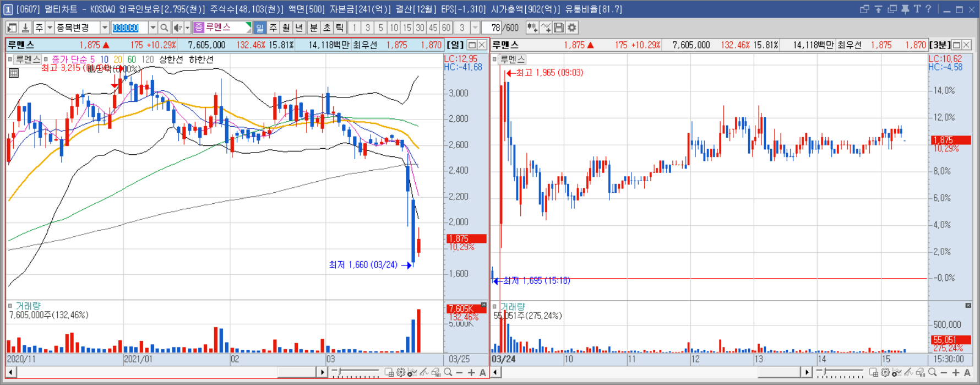Image resolution: width=980 pixels, height=385 pixels.
Task: Open grid table icon in daily chart
Action: (14, 73)
